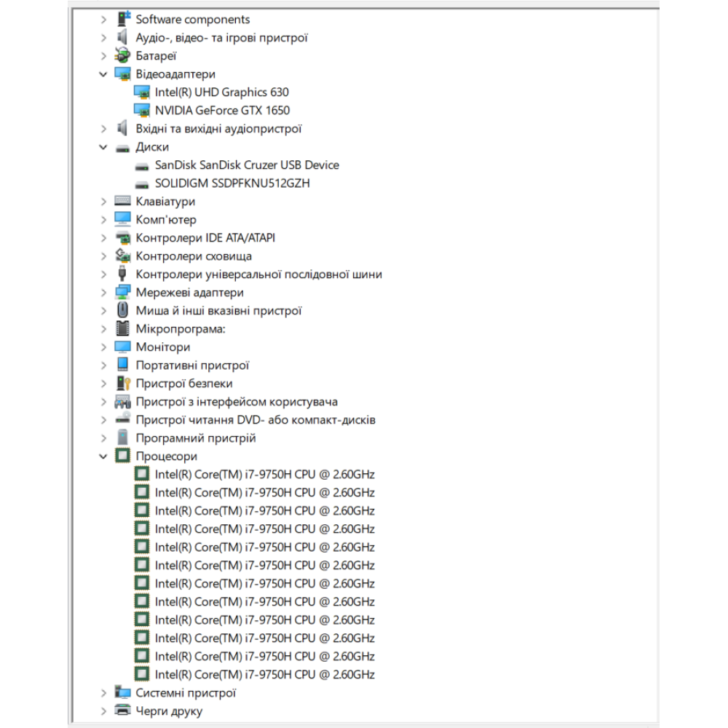Expand the Системні пристрої category
728x728 pixels.
[x=103, y=693]
